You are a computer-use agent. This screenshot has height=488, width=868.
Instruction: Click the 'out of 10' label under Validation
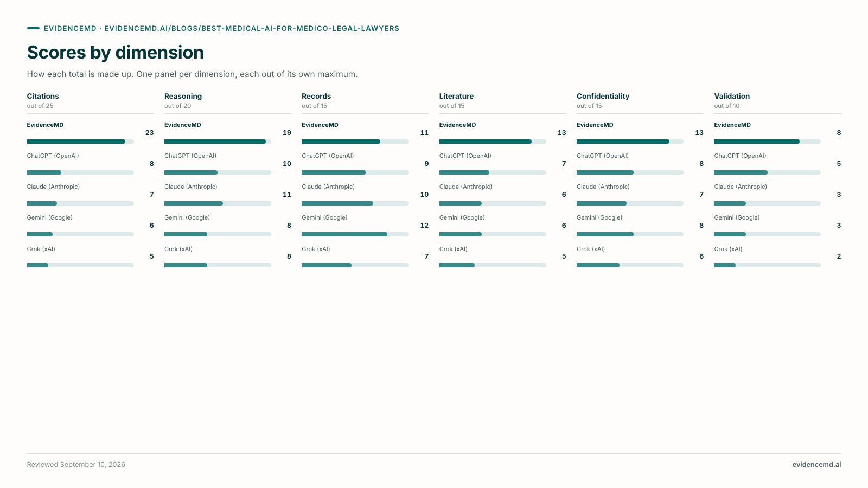[727, 106]
